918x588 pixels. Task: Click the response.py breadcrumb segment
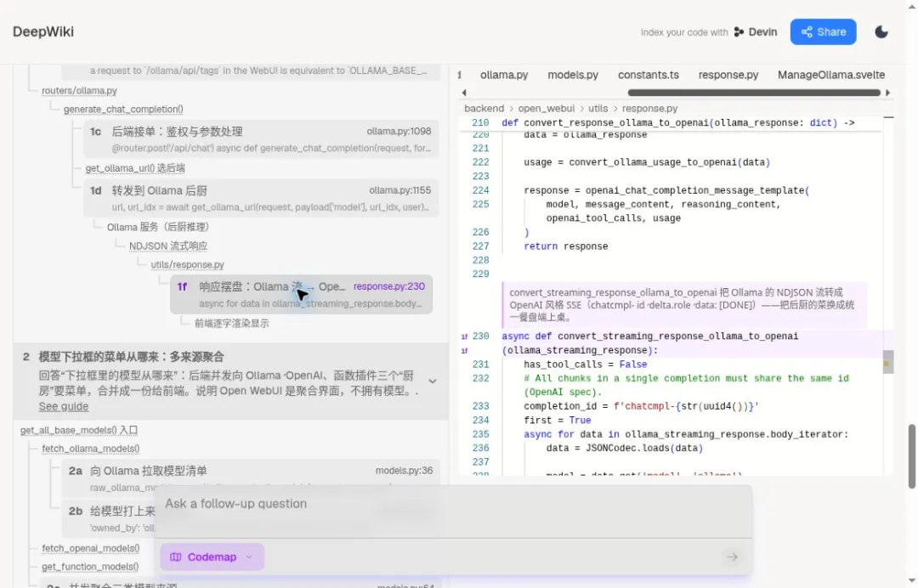pos(650,108)
